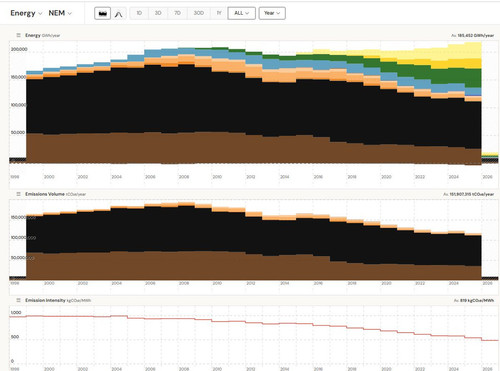The image size is (500, 371).
Task: Click the 2010 label on Energy chart axis
Action: pyautogui.click(x=217, y=177)
